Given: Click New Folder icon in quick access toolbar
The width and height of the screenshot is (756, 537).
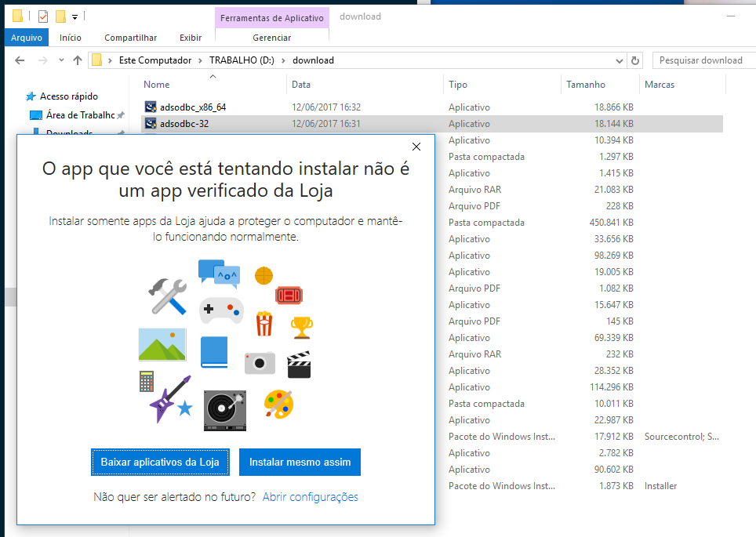Looking at the screenshot, I should pos(60,17).
